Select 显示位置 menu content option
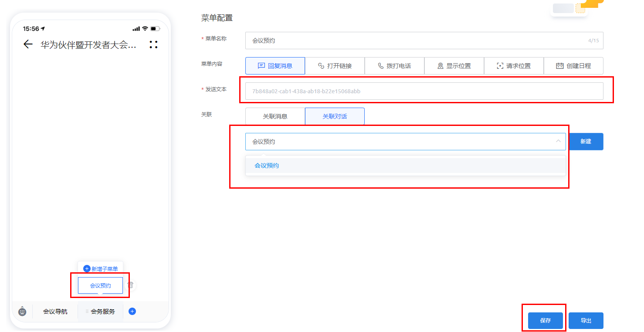Viewport: 644px width, 332px height. point(454,66)
